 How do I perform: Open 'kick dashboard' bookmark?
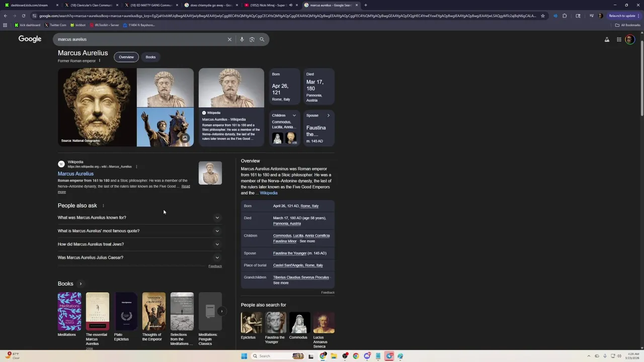28,25
